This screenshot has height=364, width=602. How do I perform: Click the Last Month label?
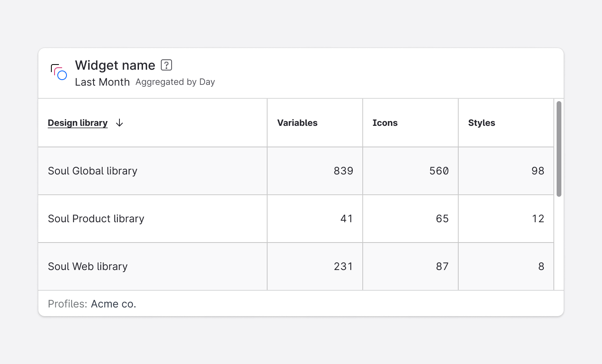click(x=102, y=82)
